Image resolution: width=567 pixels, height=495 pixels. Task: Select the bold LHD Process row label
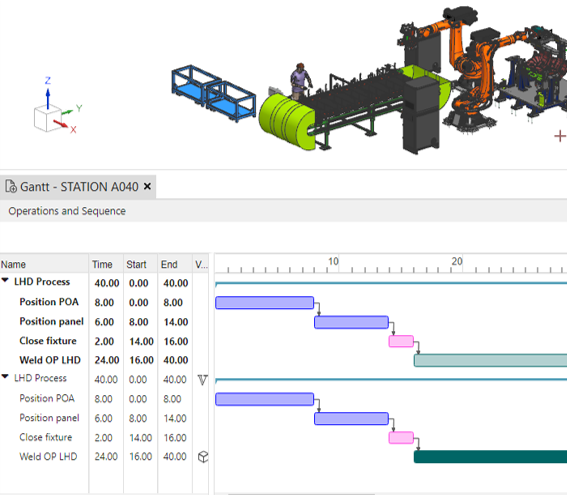point(42,282)
